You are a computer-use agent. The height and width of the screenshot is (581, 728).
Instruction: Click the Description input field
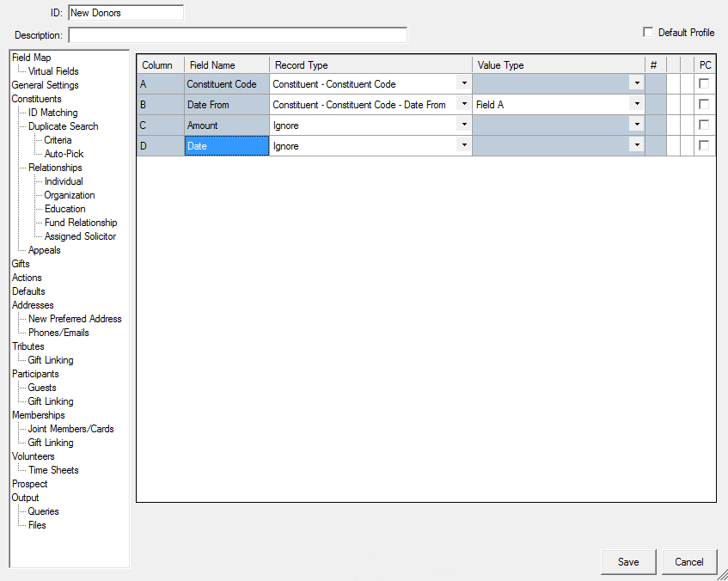pyautogui.click(x=238, y=35)
